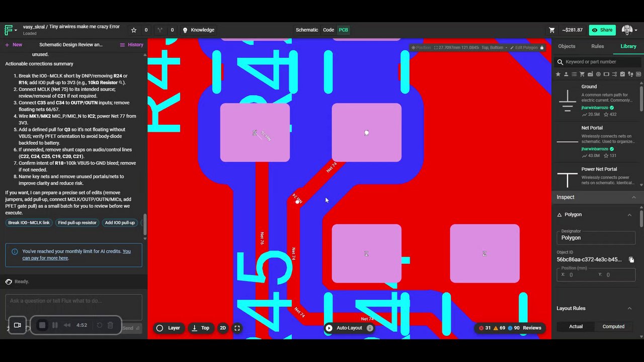Toggle the 2D view mode

223,328
